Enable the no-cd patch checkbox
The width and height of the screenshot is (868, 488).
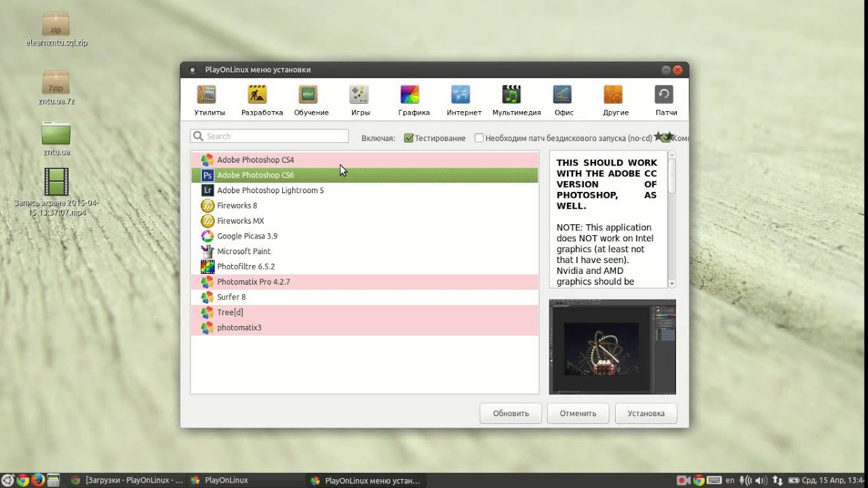click(x=479, y=138)
